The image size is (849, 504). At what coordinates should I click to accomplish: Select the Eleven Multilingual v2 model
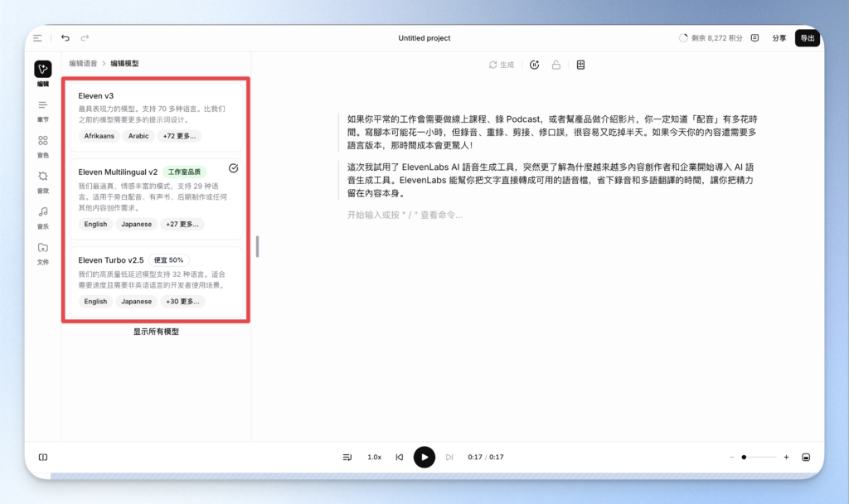coord(156,199)
